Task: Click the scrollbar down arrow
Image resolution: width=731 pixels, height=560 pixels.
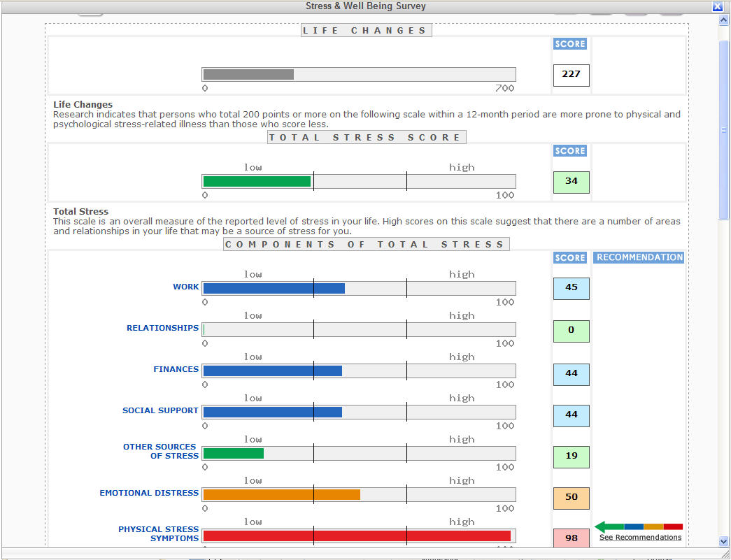Action: 723,541
